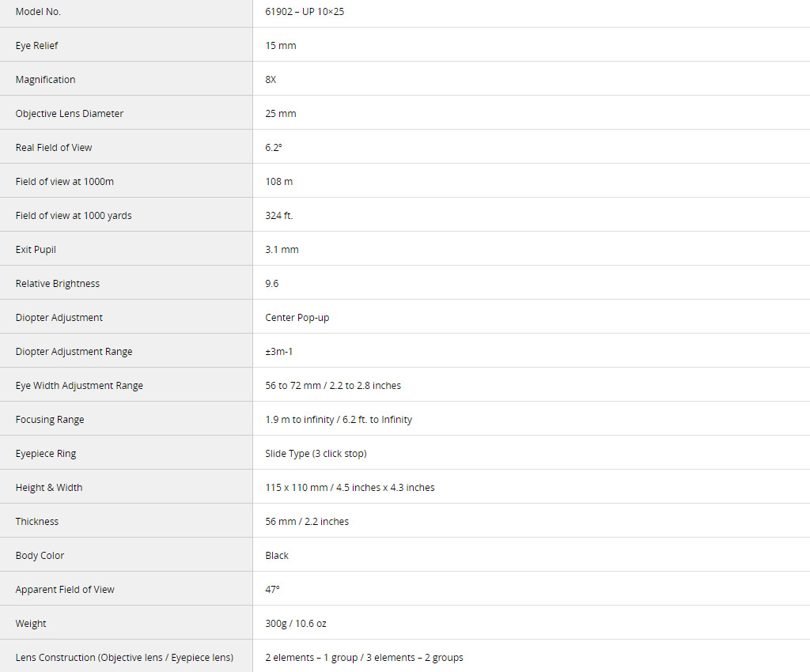Select the '9.6' relative brightness value

272,284
